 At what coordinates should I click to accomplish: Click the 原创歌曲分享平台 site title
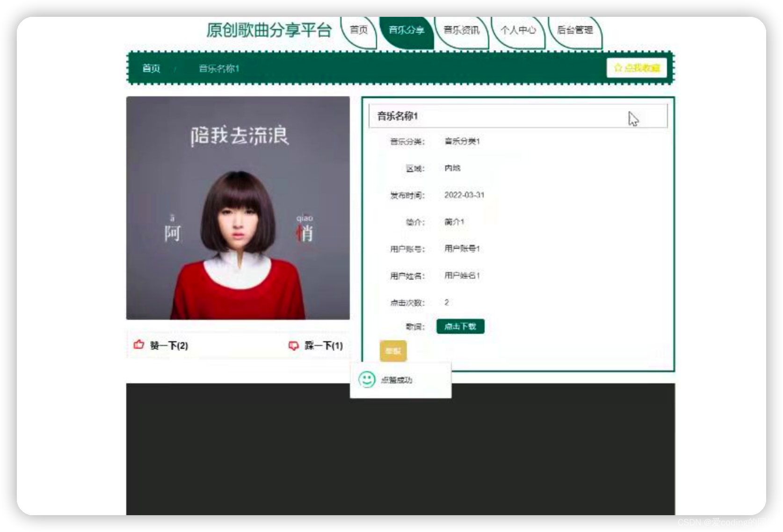point(269,30)
